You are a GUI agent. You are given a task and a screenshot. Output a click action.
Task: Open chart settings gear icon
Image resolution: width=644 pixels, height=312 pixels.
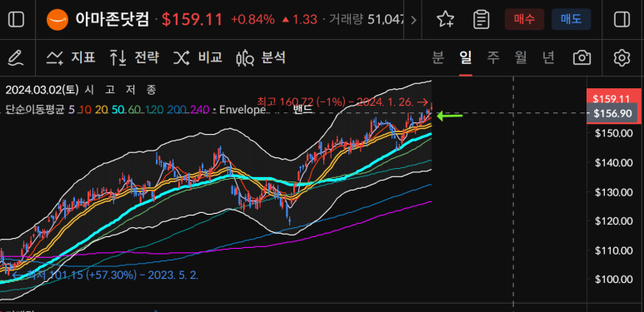tap(622, 57)
